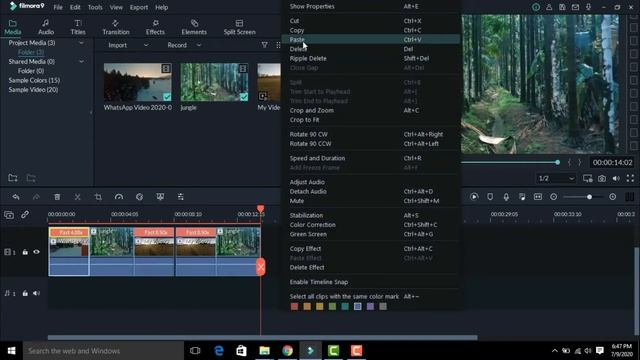Click the preview playback progress handle

point(558,162)
